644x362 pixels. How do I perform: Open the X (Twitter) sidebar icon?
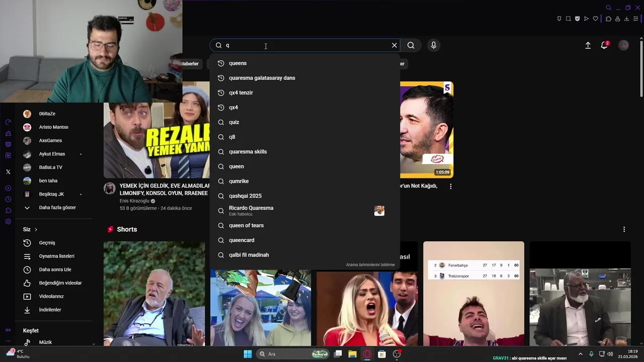(8, 171)
